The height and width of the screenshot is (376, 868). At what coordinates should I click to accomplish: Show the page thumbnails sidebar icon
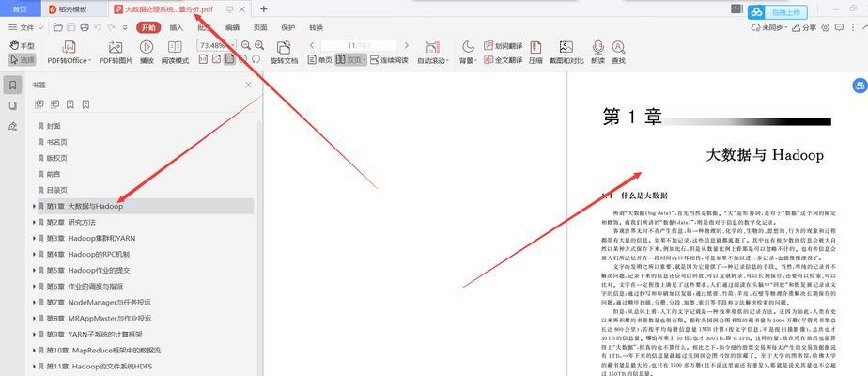[13, 105]
